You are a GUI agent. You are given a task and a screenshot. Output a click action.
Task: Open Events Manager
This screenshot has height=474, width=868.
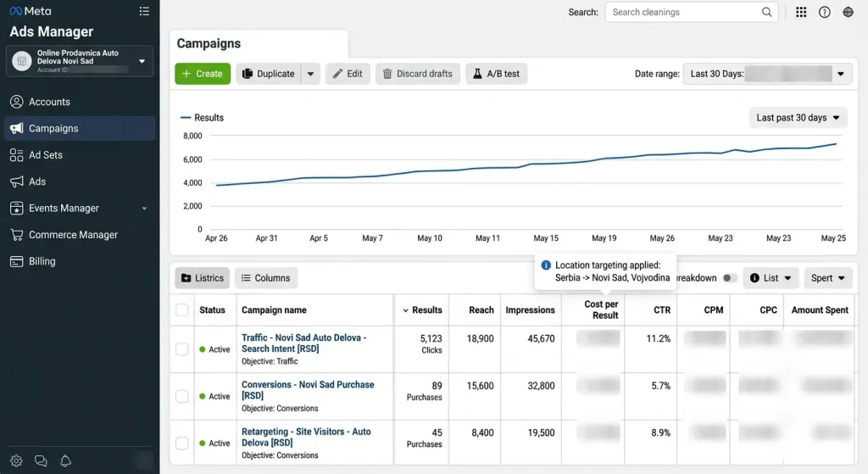coord(80,209)
